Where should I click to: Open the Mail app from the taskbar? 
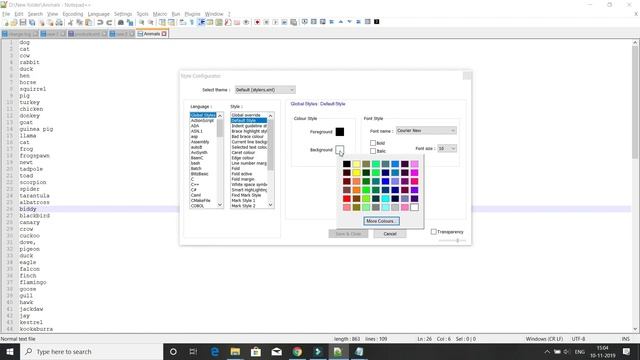point(276,351)
